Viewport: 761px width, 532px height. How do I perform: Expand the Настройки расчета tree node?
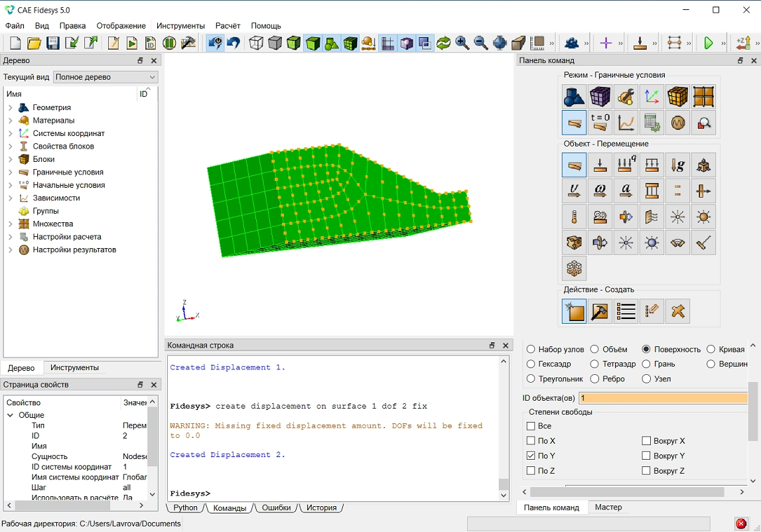point(10,237)
